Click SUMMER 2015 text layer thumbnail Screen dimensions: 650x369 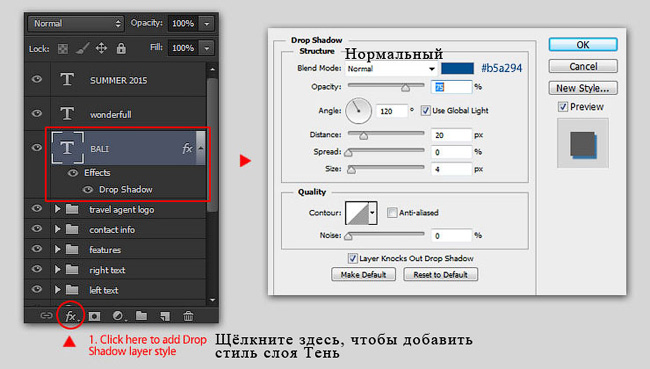click(67, 80)
